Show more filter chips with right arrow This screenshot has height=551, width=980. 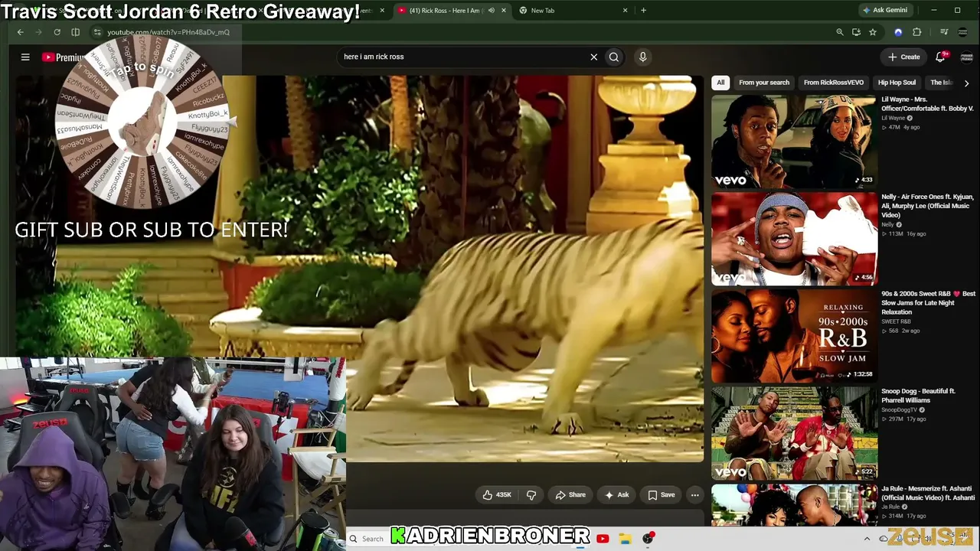(966, 83)
